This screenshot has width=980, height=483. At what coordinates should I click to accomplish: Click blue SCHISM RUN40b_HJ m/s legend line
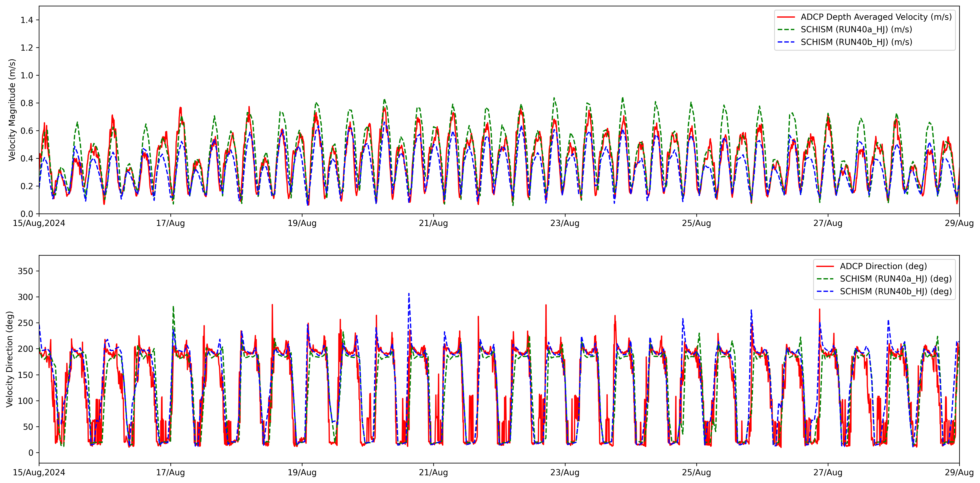(x=786, y=42)
